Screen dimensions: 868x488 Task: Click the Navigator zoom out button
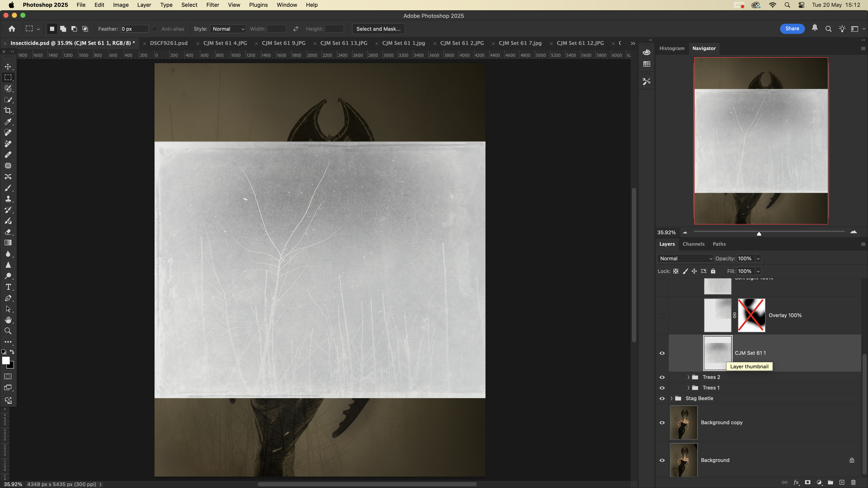pyautogui.click(x=685, y=232)
